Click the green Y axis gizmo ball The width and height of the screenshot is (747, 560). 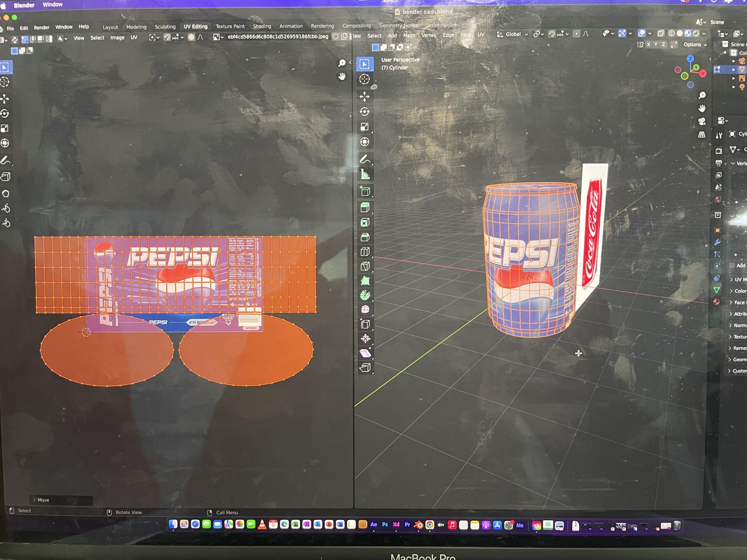pos(696,67)
